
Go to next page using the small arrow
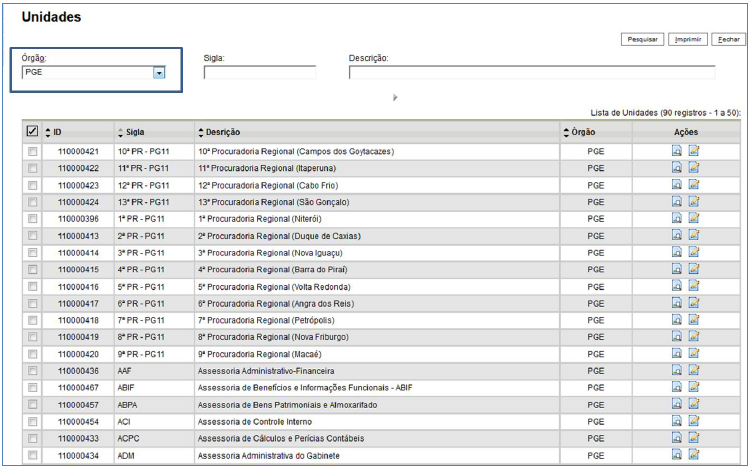(395, 97)
